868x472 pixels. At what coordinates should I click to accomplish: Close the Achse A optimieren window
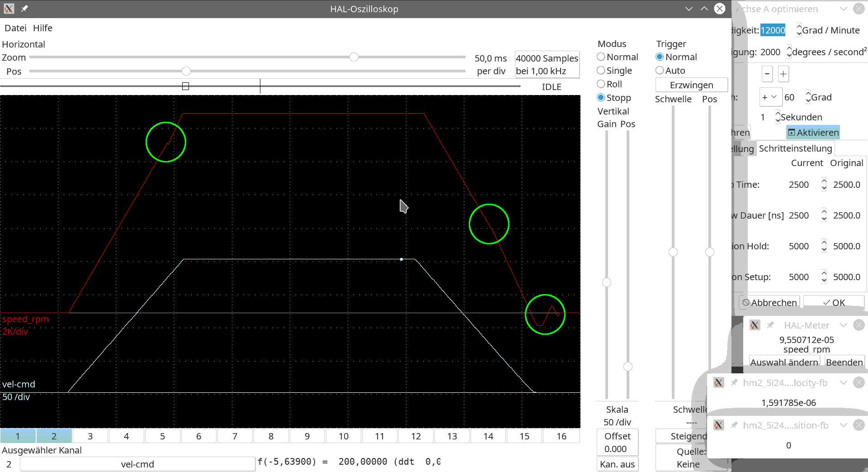click(x=859, y=9)
